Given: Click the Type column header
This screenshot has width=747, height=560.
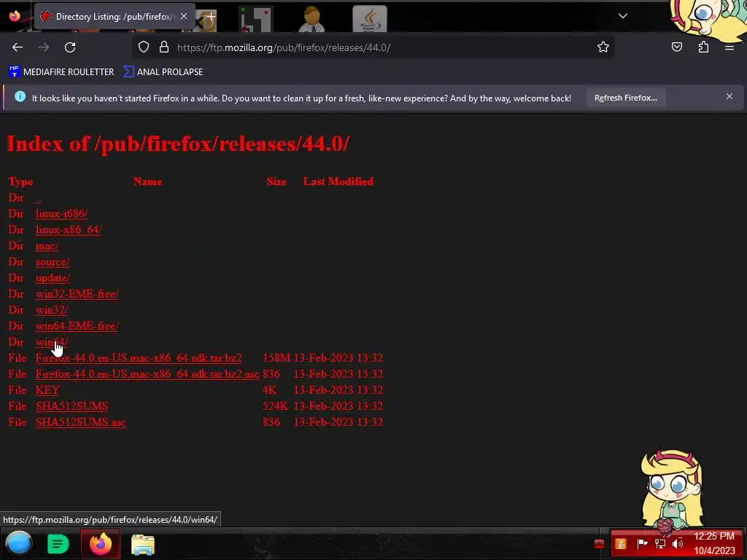Looking at the screenshot, I should pos(20,182).
